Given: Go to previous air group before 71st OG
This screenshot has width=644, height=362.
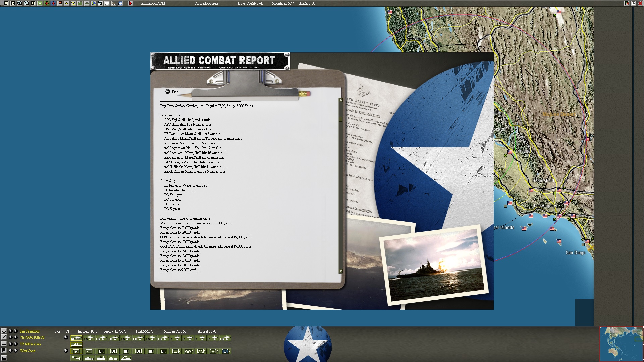Looking at the screenshot, I should click(10, 337).
